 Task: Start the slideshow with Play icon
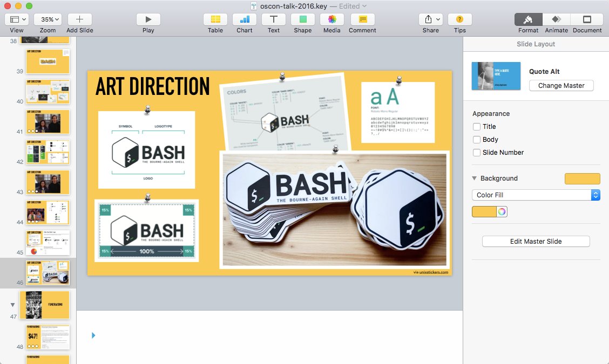tap(148, 19)
